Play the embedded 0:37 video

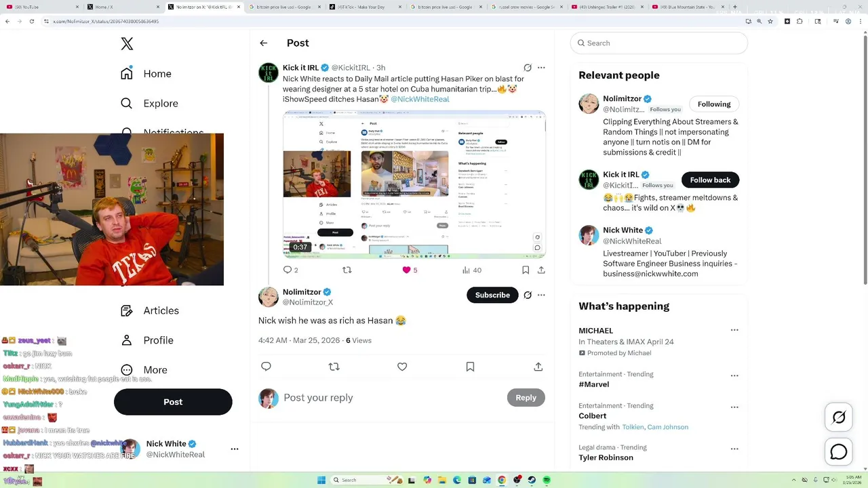click(x=414, y=184)
